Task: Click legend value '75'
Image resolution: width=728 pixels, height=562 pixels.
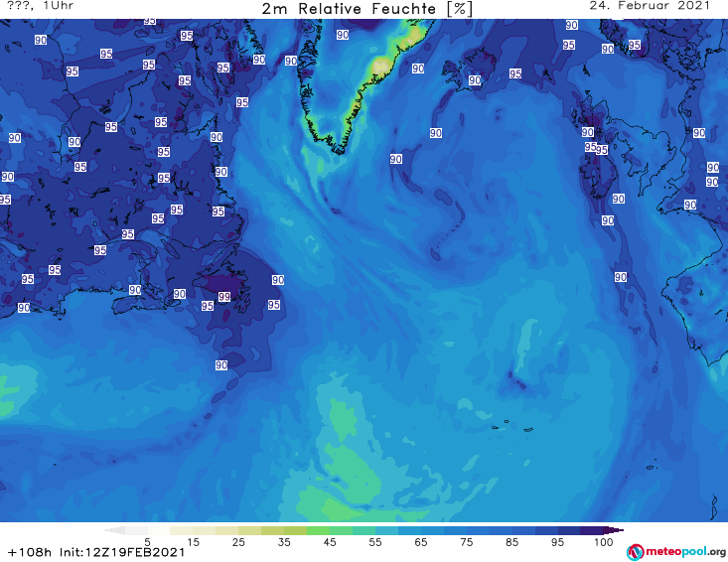Action: 467,542
